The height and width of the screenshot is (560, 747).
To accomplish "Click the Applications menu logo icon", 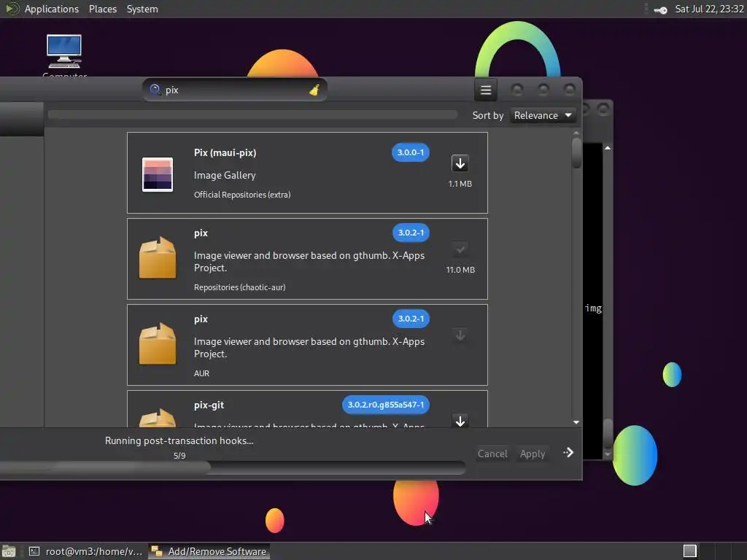I will click(x=12, y=9).
